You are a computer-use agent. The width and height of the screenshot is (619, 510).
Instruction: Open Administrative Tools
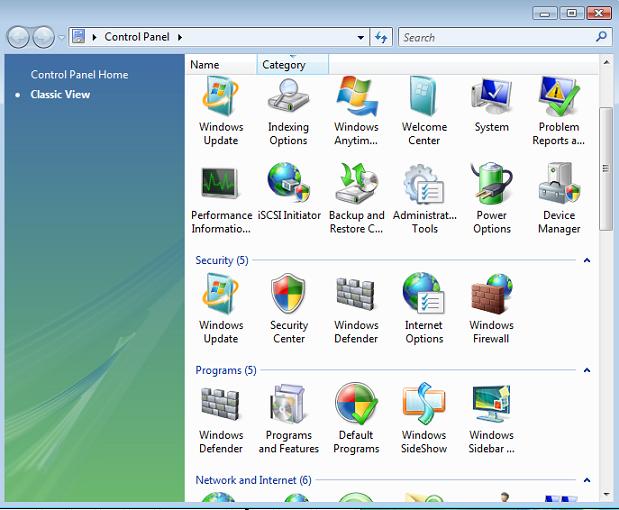[424, 199]
